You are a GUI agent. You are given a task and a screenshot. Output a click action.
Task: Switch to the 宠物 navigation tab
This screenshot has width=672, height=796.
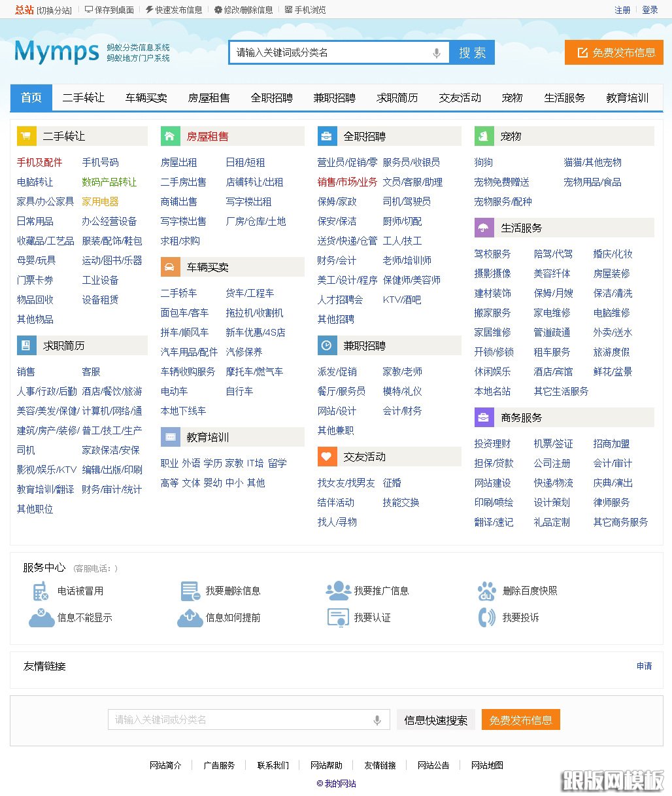click(x=512, y=97)
